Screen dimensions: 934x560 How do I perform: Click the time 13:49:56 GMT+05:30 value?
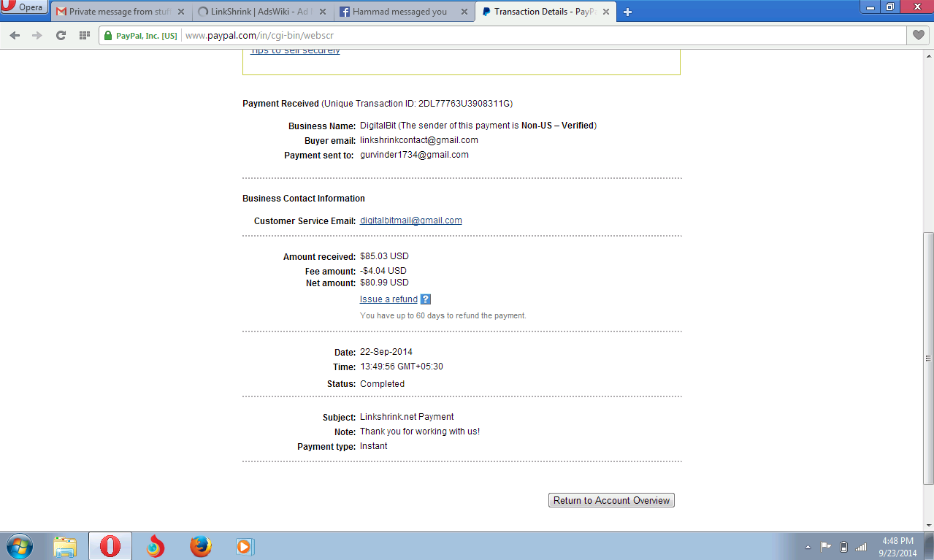coord(402,367)
